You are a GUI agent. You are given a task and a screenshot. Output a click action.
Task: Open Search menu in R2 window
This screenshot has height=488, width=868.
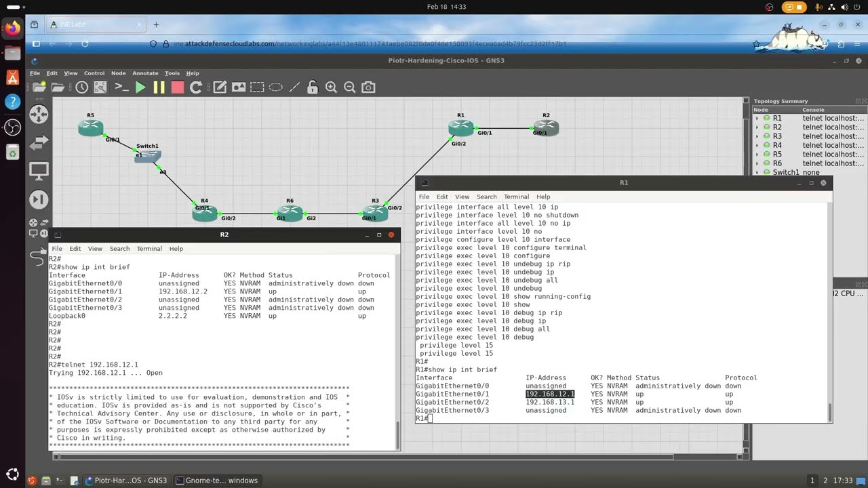[119, 249]
